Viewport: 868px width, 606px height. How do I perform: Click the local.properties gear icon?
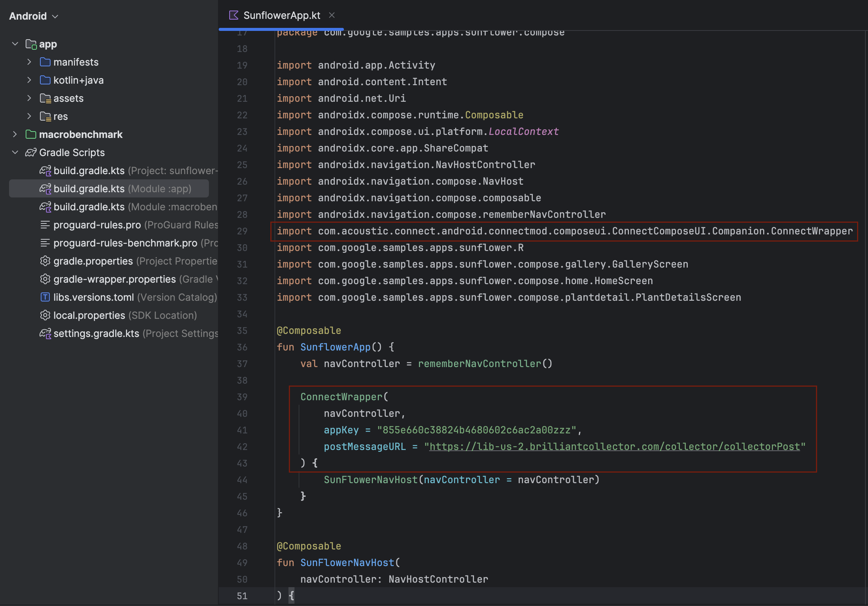(45, 315)
